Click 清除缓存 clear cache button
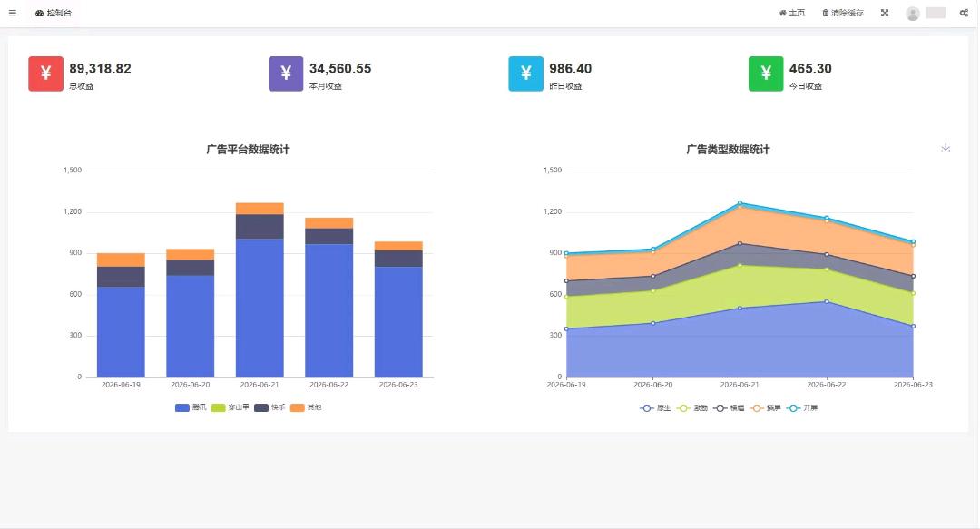980x529 pixels. point(842,13)
